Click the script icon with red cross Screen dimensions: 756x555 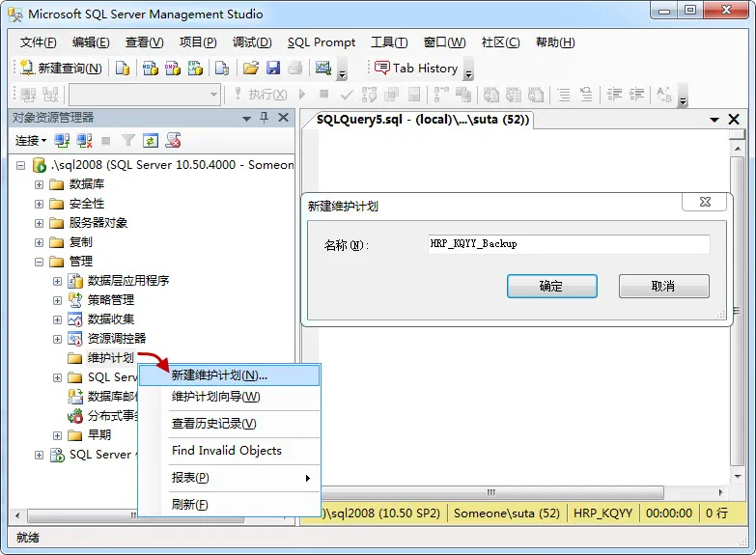173,141
